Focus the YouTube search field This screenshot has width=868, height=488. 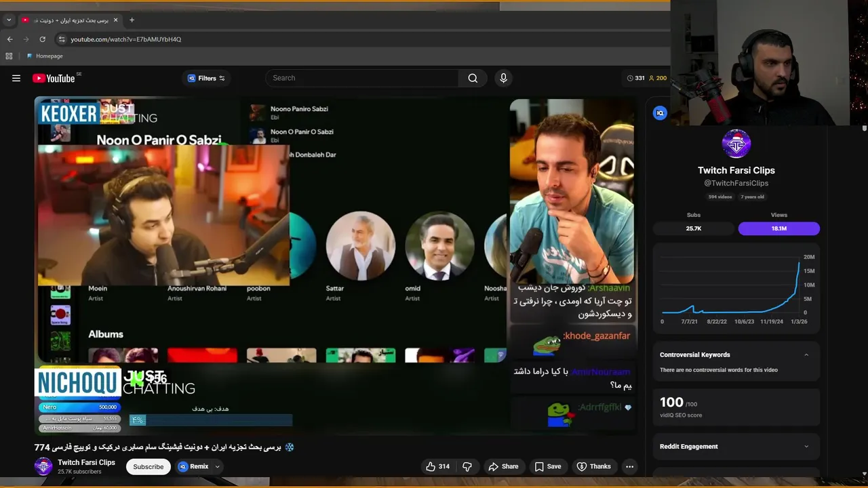pos(363,78)
